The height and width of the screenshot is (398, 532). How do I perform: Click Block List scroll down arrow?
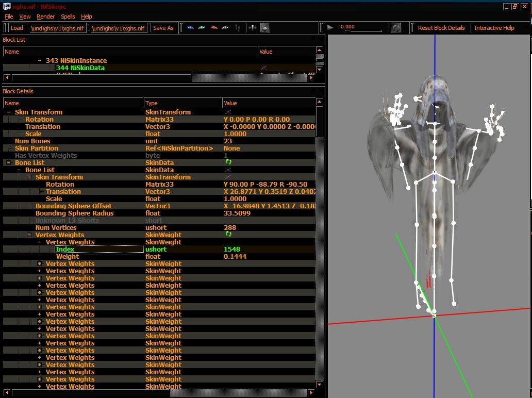click(x=319, y=69)
